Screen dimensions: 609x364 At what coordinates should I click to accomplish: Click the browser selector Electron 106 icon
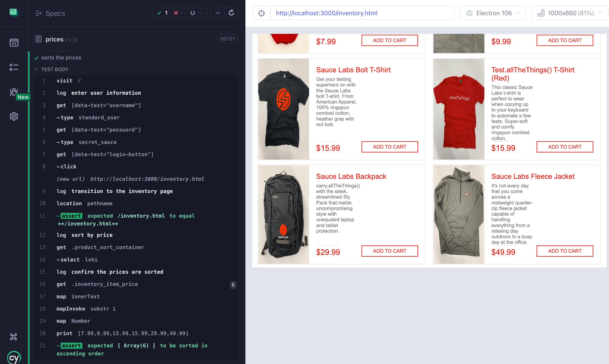[x=469, y=13]
